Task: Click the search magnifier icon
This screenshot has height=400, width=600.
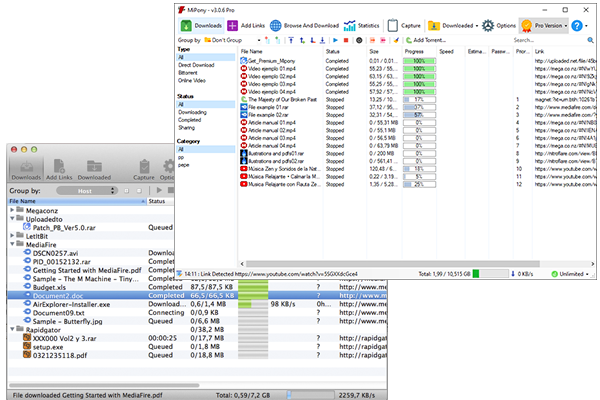Action: point(590,40)
